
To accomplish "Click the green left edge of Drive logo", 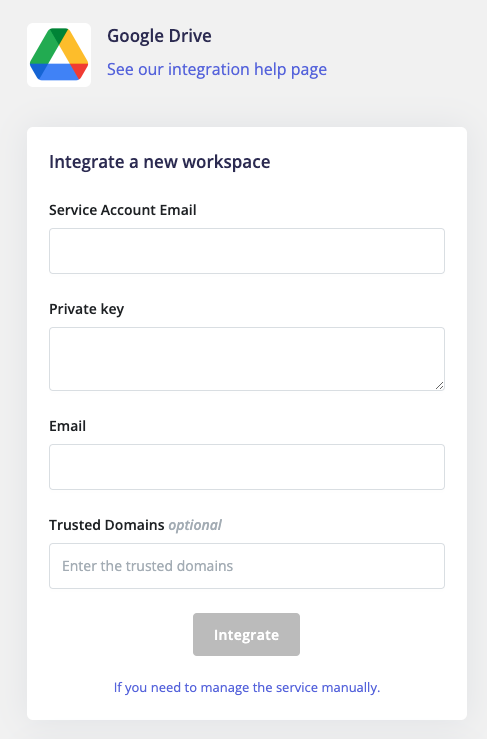I will [x=42, y=51].
